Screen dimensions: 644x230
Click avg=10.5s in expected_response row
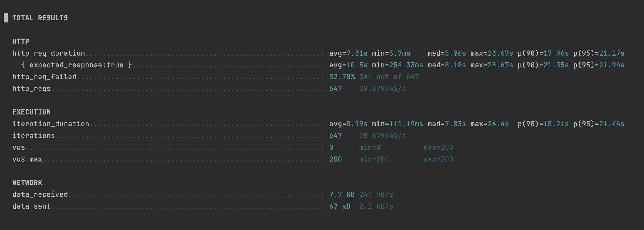348,65
